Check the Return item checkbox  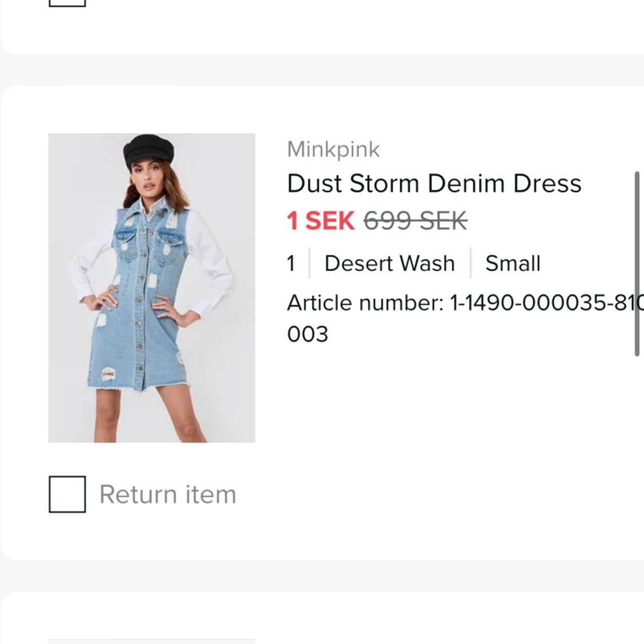[x=67, y=494]
